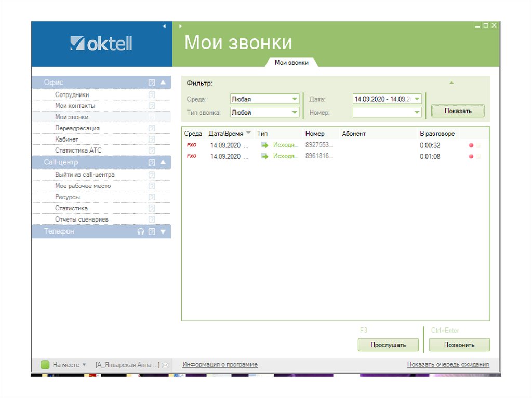Collapse the Call-центр section arrow
This screenshot has height=398, width=532.
163,162
